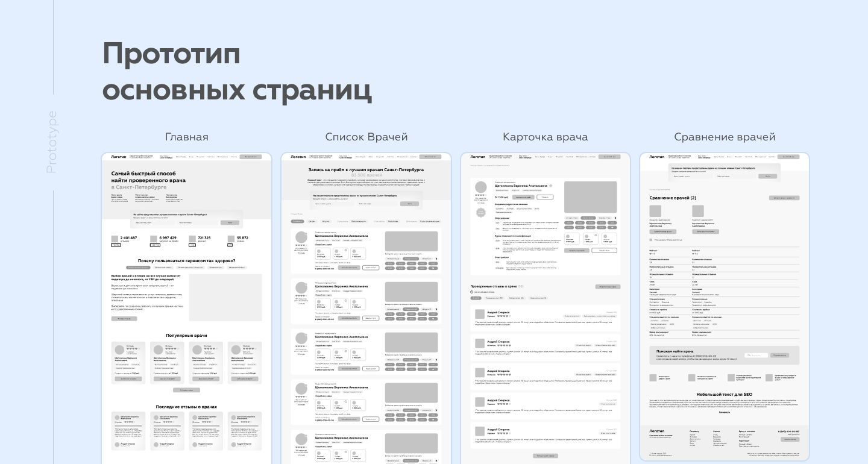Click the search button in the Главная search panel
This screenshot has height=464, width=868.
click(x=230, y=222)
